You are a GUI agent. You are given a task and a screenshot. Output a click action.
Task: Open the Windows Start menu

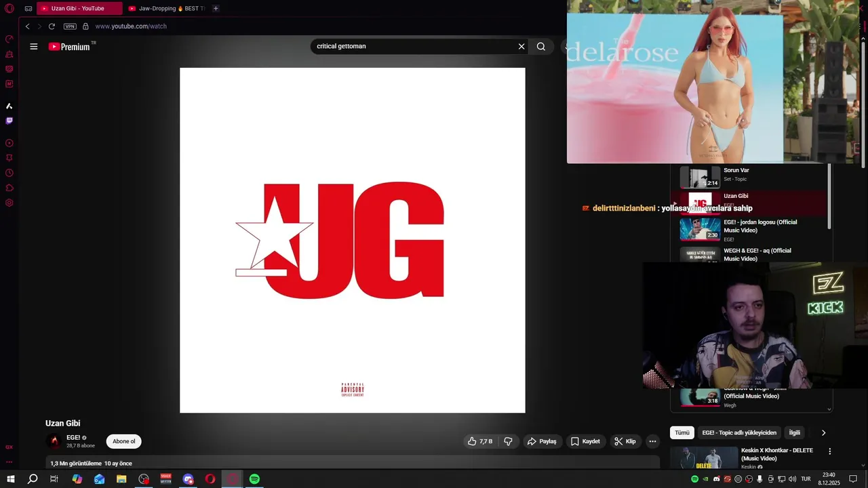10,479
